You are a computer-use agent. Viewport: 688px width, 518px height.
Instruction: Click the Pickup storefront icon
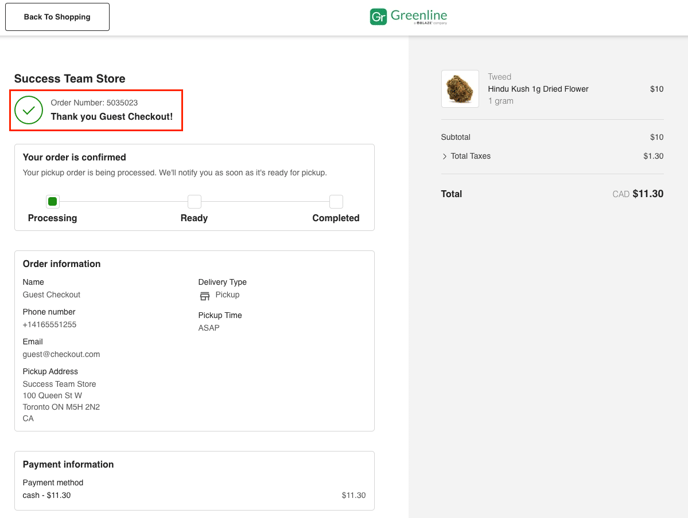point(204,296)
